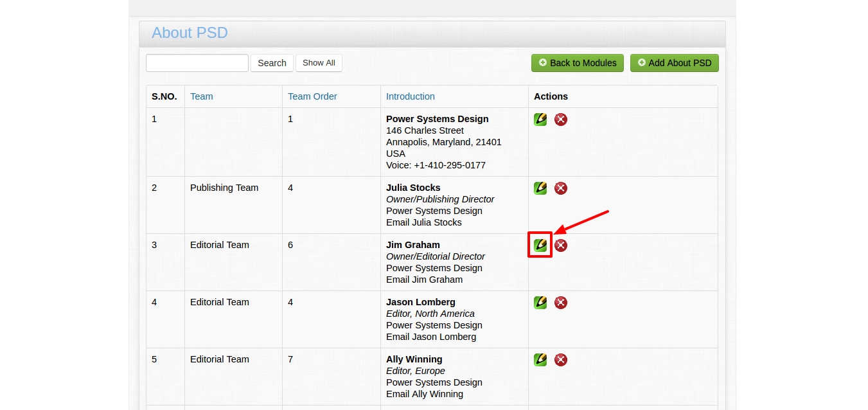Delete the Jim Graham entry
868x410 pixels.
[x=561, y=245]
